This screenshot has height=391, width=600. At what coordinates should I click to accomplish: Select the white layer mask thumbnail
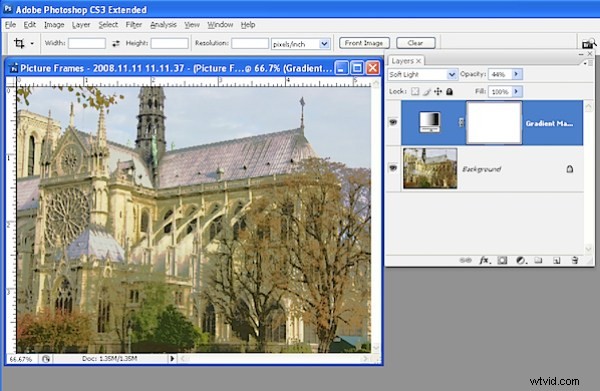click(x=494, y=122)
